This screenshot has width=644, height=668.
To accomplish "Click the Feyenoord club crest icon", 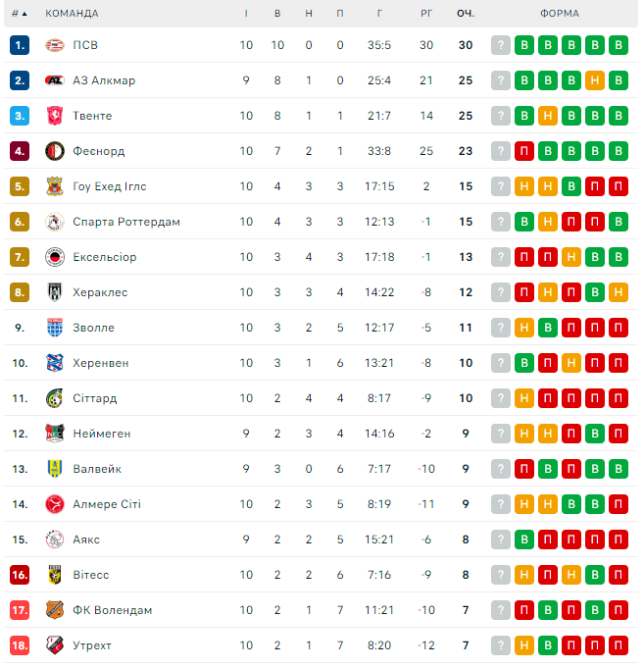I will [54, 151].
